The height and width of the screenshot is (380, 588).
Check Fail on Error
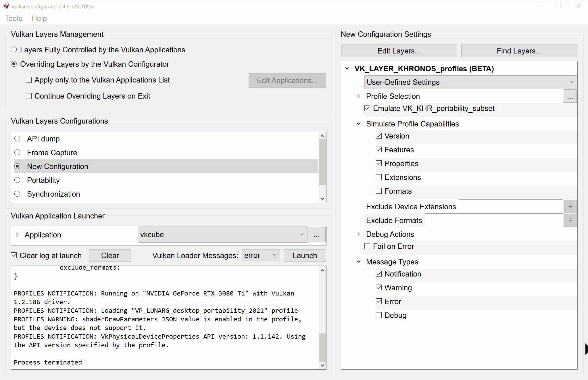(x=367, y=246)
